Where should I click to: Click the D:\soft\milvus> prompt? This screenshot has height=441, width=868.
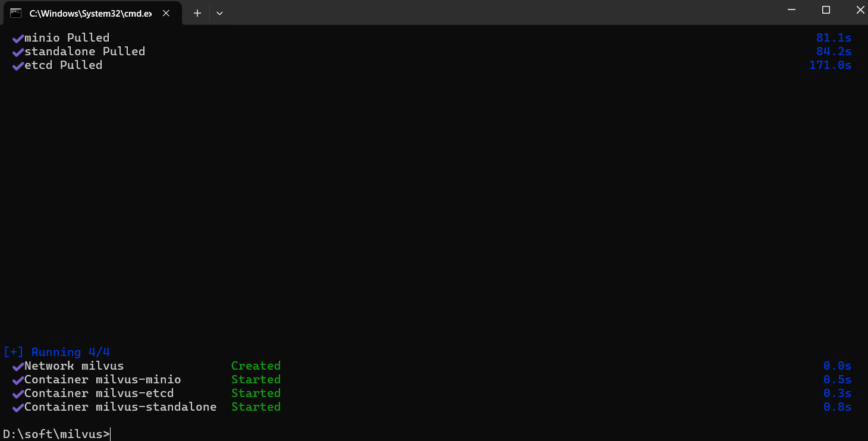click(56, 434)
